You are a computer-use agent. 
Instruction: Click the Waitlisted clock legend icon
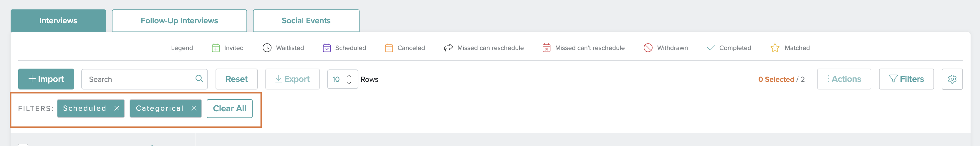point(267,48)
